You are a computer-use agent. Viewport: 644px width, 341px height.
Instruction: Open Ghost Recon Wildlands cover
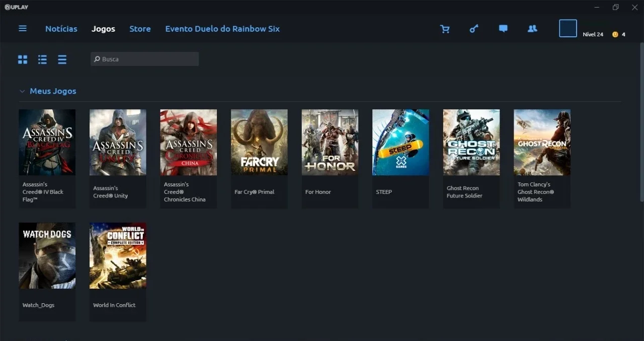point(542,142)
